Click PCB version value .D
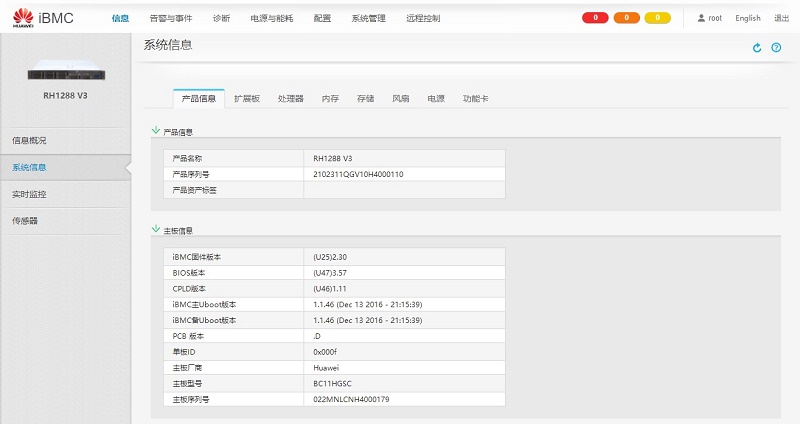This screenshot has width=800, height=424. click(317, 336)
